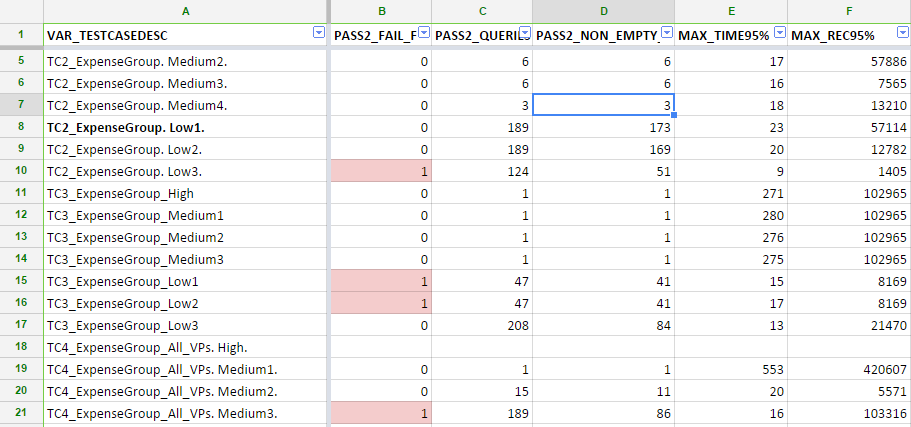
Task: Click cell TC3_ExpenseGroup_Medium1
Action: (186, 216)
